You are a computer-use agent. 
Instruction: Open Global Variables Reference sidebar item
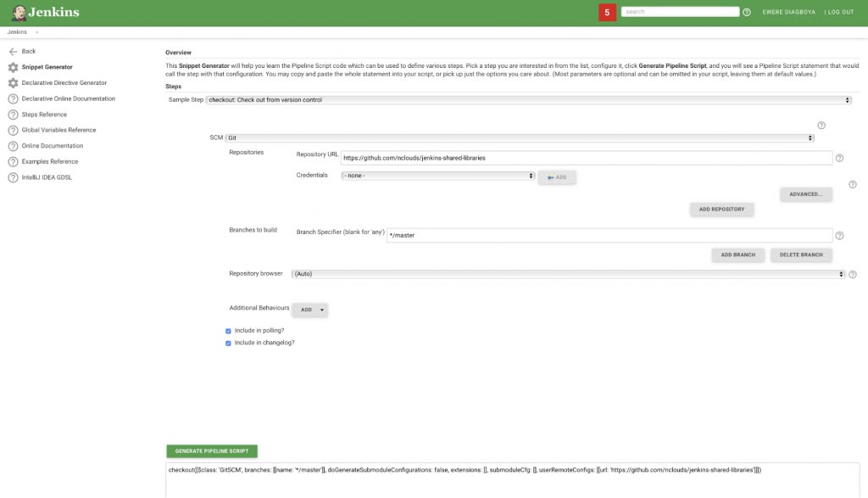pyautogui.click(x=58, y=130)
